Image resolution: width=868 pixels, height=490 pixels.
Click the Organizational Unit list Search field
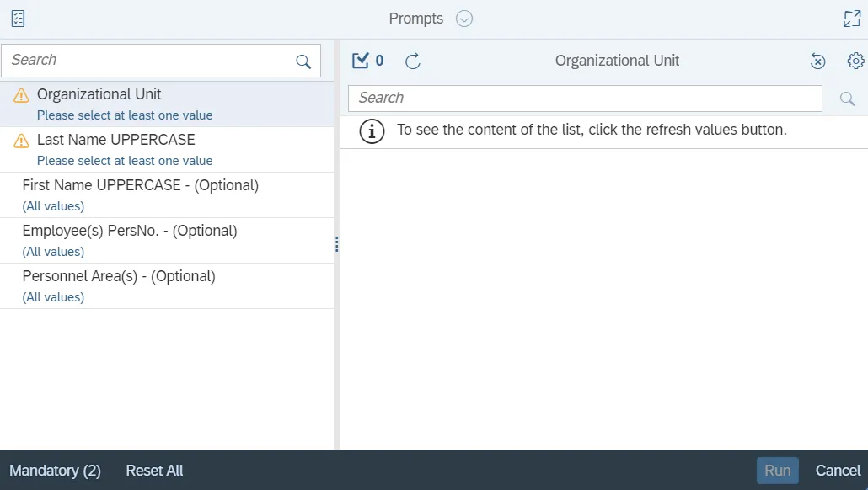coord(585,99)
